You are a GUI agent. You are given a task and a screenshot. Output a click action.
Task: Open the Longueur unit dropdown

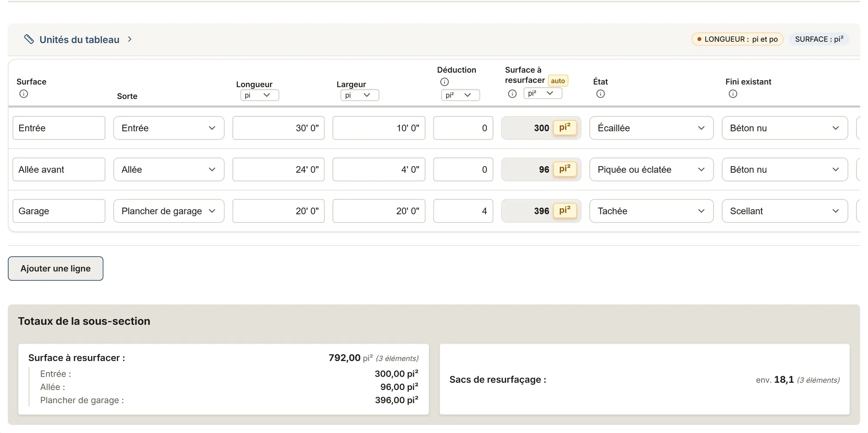260,95
